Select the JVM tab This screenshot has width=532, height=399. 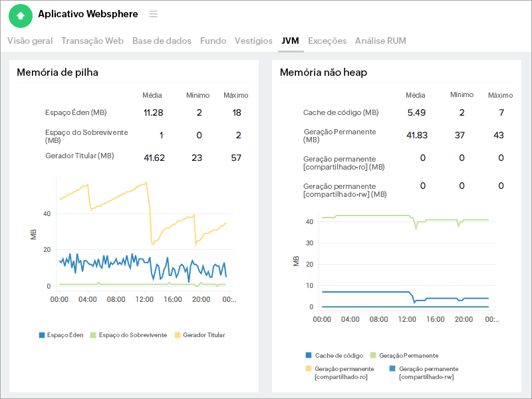click(x=290, y=41)
